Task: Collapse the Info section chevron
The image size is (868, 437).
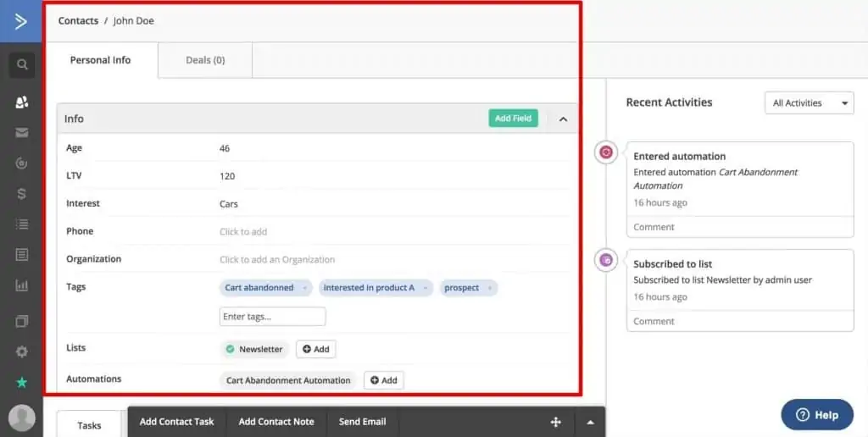Action: pos(563,119)
